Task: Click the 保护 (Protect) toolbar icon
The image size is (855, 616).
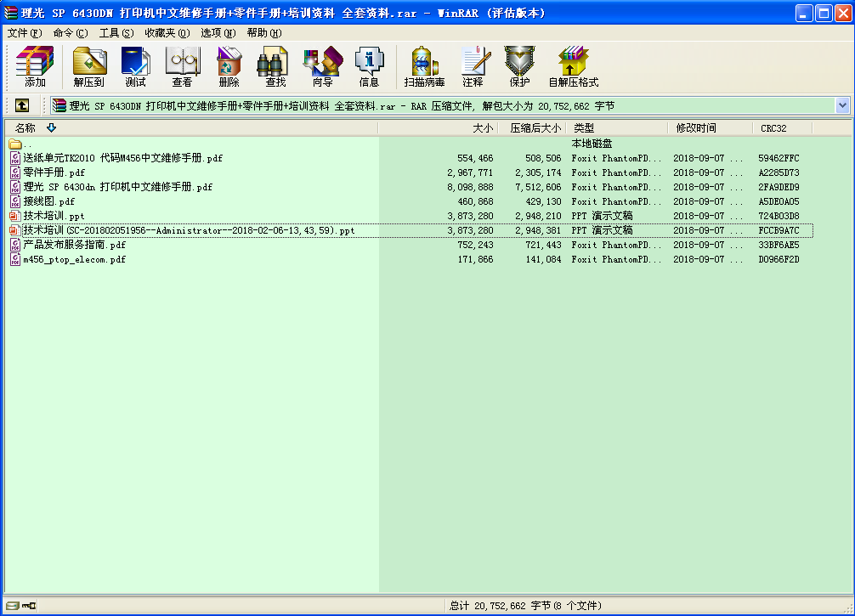Action: [x=519, y=66]
